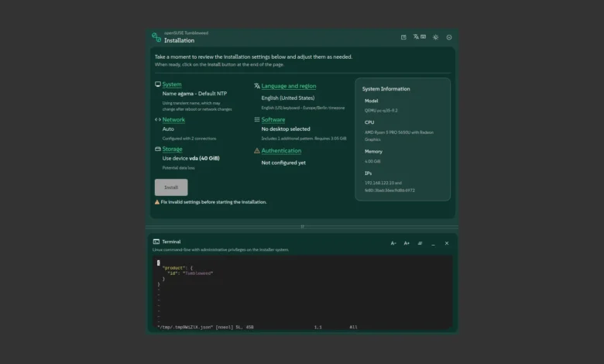Click 'English (United States)' text
This screenshot has height=364, width=604.
click(x=288, y=98)
